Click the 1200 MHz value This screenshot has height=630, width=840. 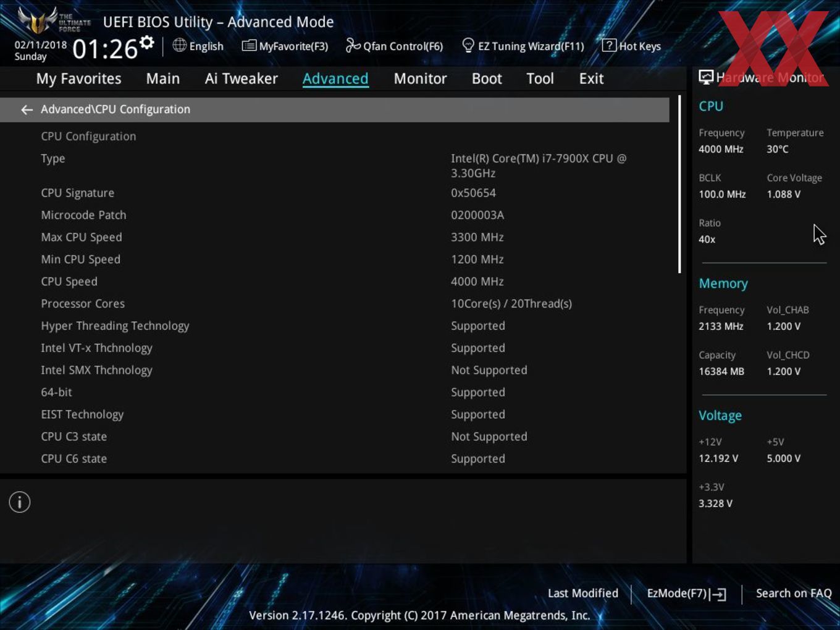tap(477, 259)
